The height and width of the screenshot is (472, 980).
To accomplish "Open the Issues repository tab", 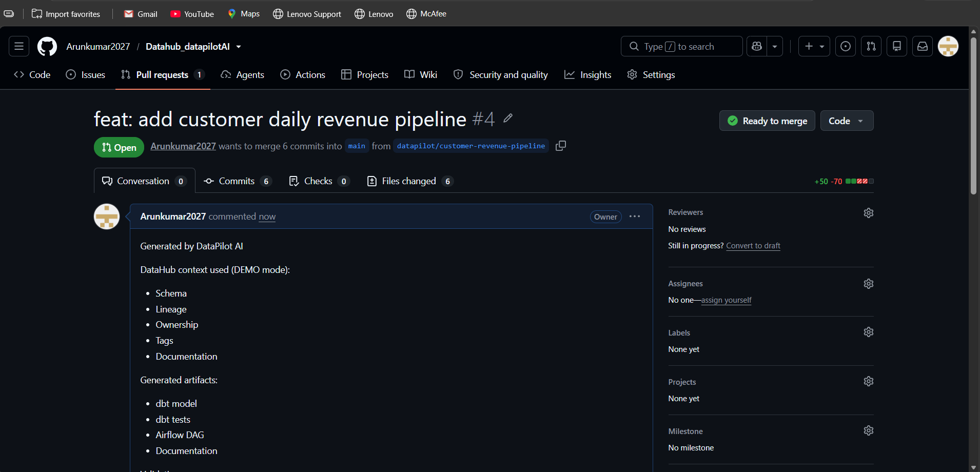I will pyautogui.click(x=86, y=75).
